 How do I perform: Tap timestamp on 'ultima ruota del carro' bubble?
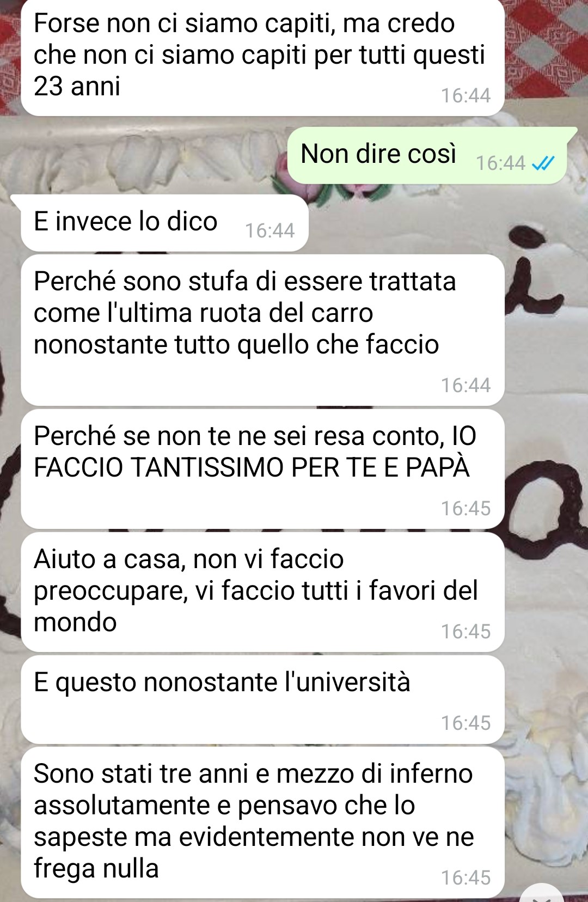click(x=465, y=385)
